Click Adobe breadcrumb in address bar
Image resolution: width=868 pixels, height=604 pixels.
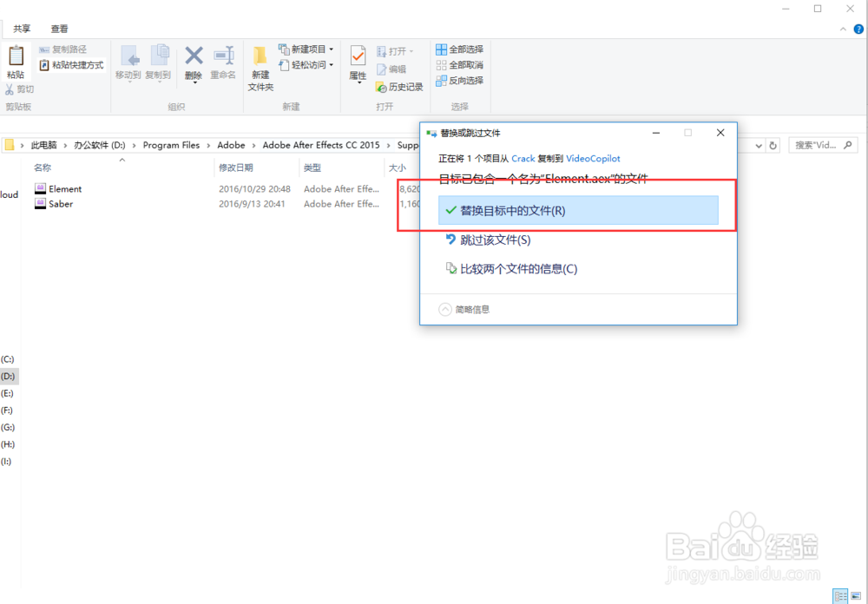[232, 145]
